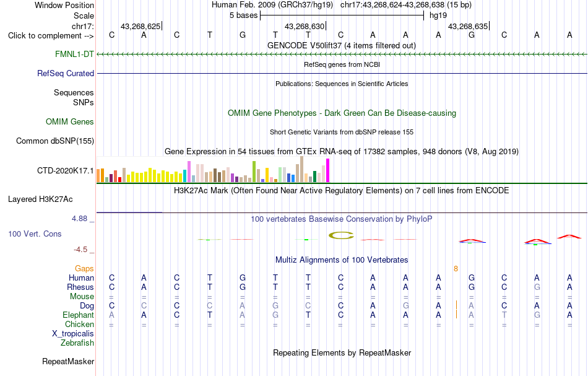Click the -4.5 PhyloP lower limit value
The width and height of the screenshot is (588, 376).
(x=80, y=249)
